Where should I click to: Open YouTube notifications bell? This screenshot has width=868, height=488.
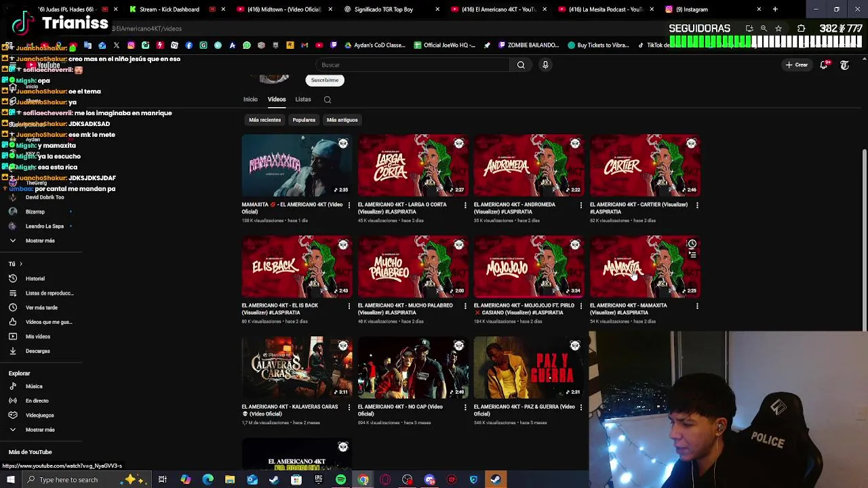pos(824,65)
